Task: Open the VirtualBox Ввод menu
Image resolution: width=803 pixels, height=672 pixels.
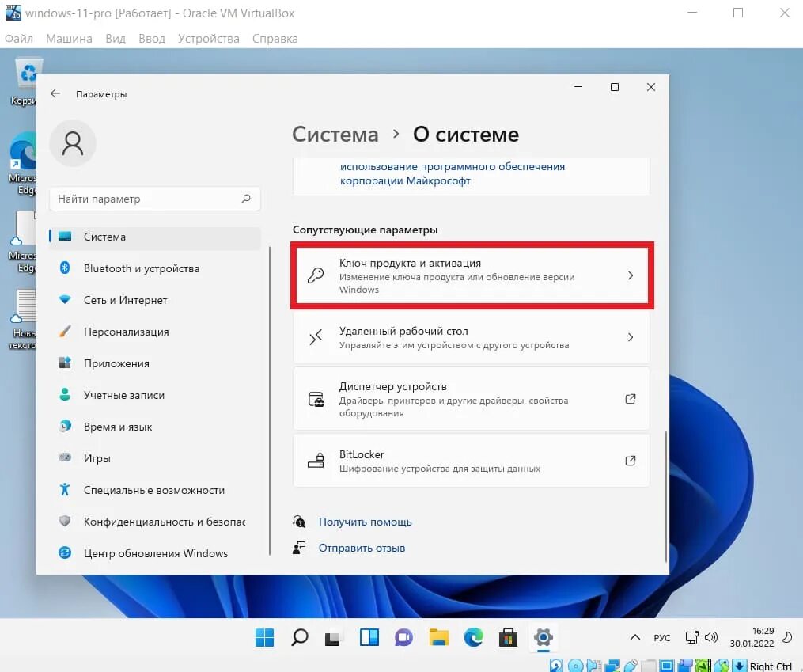Action: [152, 39]
